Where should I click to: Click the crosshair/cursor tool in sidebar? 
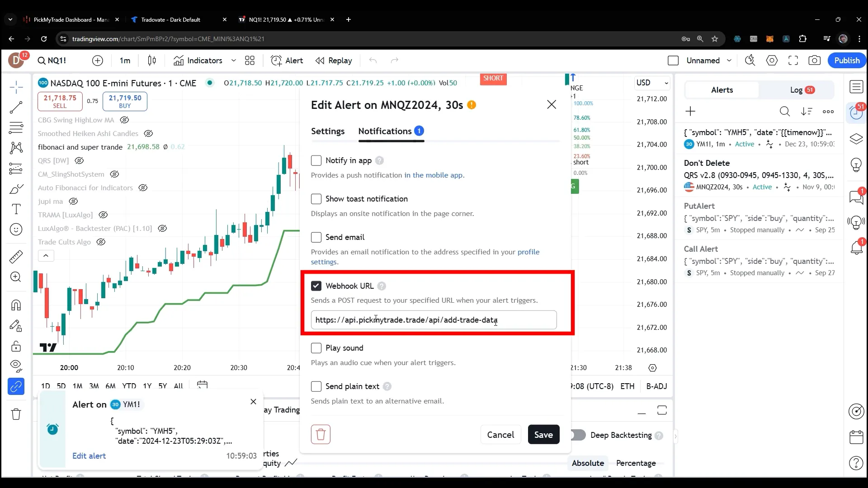pos(16,86)
